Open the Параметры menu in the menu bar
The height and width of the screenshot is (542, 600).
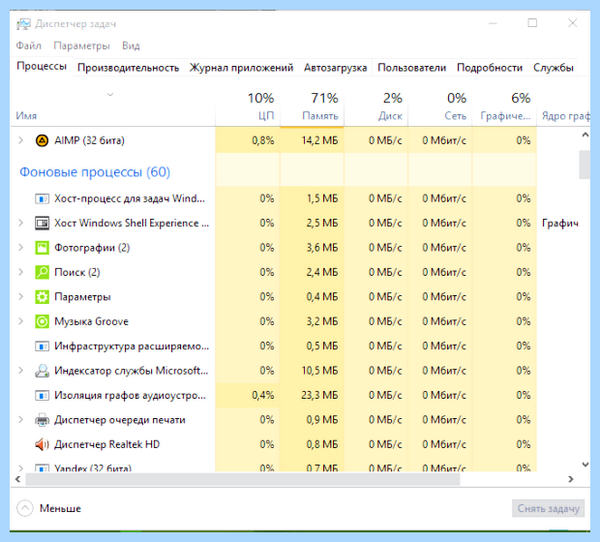82,46
